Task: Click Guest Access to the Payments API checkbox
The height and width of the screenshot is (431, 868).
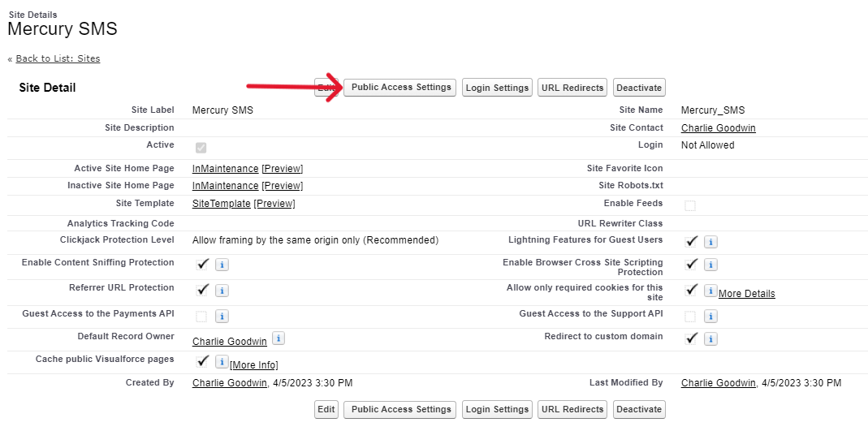Action: [x=201, y=317]
